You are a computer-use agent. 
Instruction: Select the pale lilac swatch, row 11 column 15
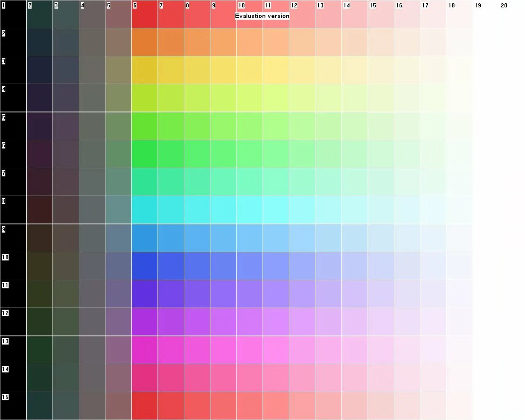click(381, 294)
